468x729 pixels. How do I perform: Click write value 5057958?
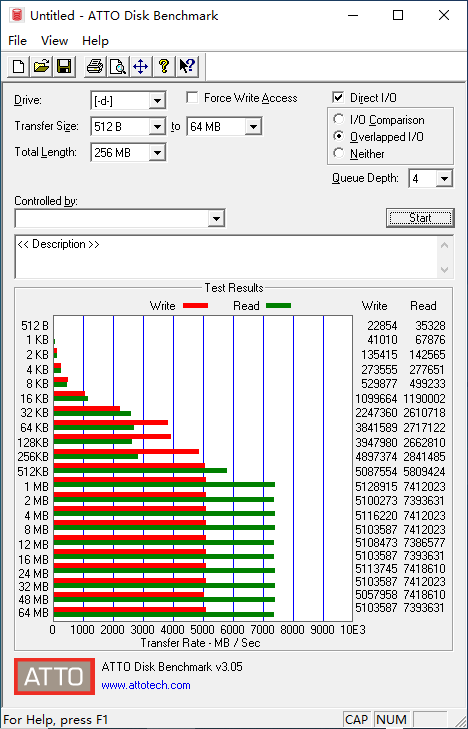[376, 595]
